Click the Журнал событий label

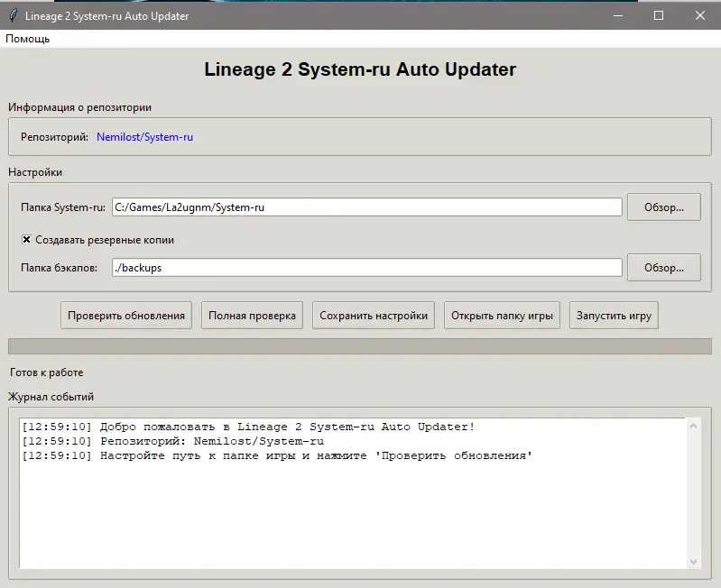click(x=51, y=397)
